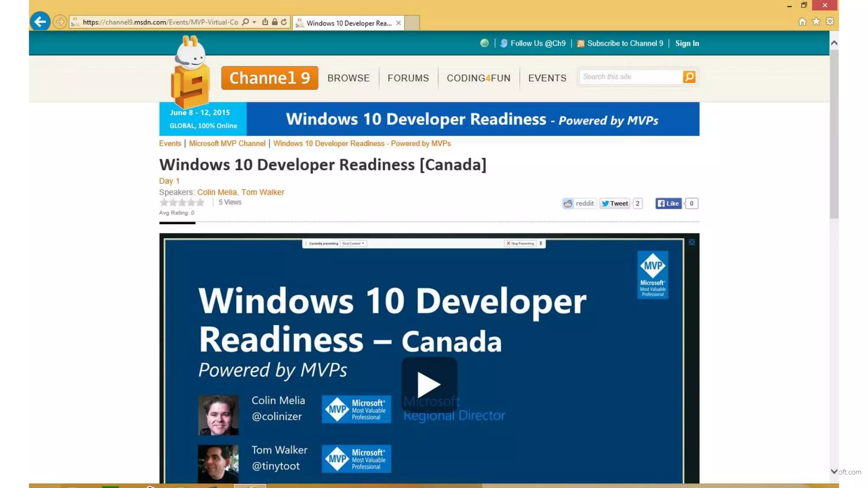Click the browser Home icon
This screenshot has height=488, width=868.
click(x=802, y=22)
